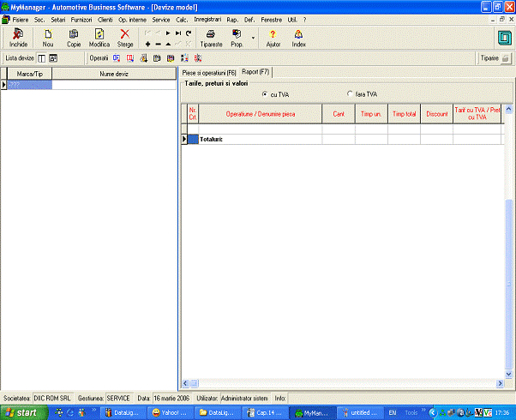Print using the Tipareste icon
Screen dimensions: 516x420
(210, 37)
